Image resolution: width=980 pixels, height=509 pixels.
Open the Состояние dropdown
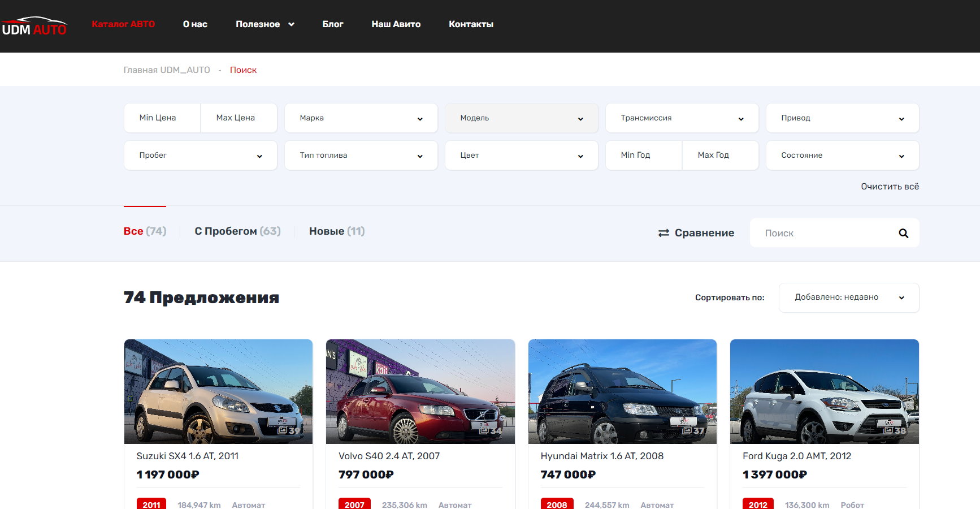[x=843, y=155]
